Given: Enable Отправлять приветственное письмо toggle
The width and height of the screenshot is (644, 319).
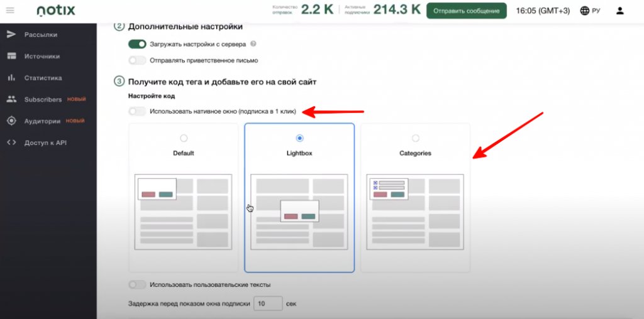Looking at the screenshot, I should click(137, 60).
